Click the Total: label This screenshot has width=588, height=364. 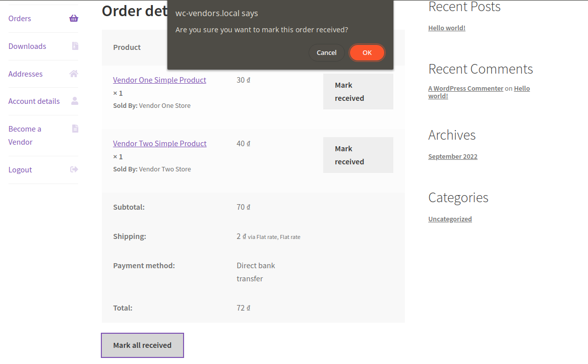[x=123, y=308]
